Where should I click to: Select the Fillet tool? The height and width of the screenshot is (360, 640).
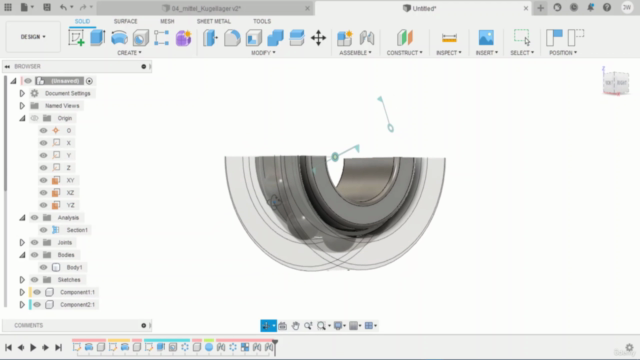coord(232,38)
